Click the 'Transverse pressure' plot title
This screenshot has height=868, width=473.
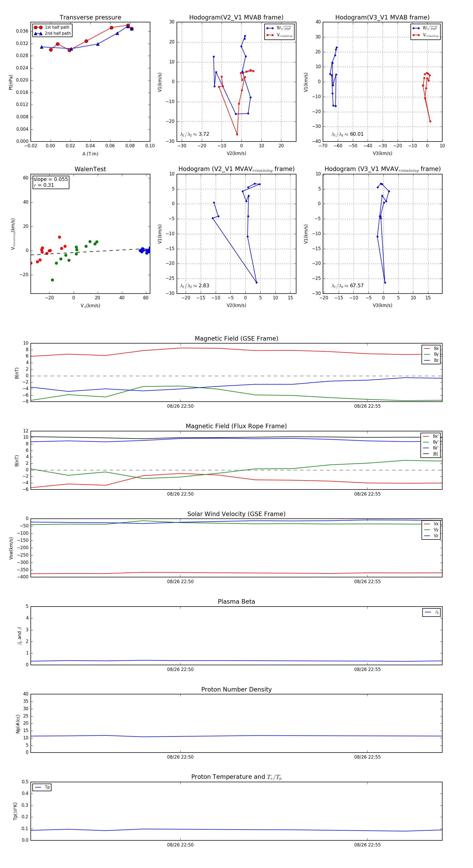90,18
